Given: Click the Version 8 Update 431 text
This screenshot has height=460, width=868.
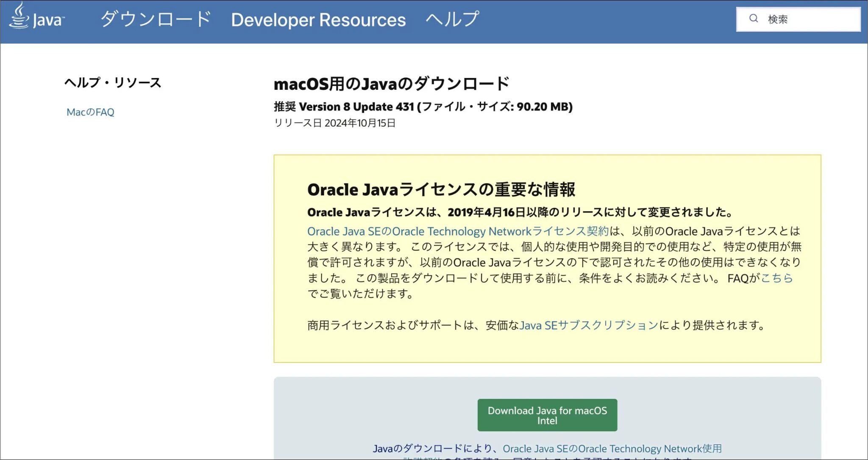Looking at the screenshot, I should pyautogui.click(x=356, y=107).
